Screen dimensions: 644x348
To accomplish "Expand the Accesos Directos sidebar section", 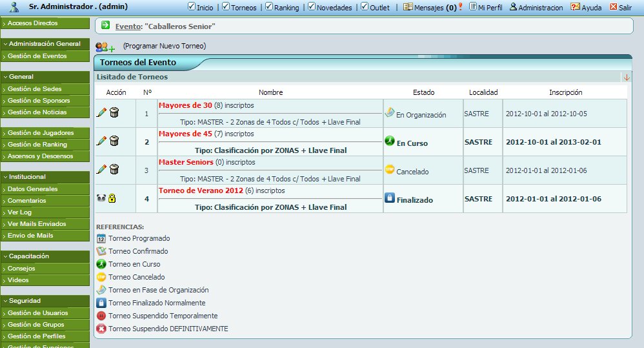I will pos(45,23).
